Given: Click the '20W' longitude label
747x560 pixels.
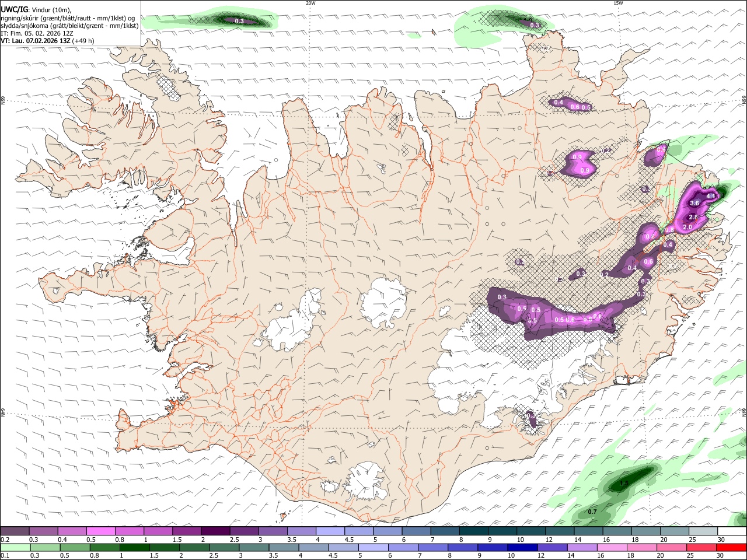Looking at the screenshot, I should coord(310,3).
